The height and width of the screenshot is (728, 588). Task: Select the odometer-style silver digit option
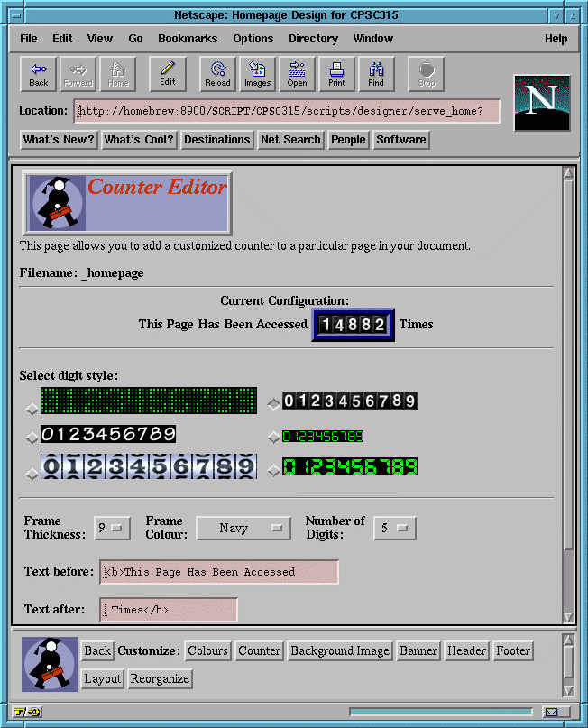click(x=32, y=472)
